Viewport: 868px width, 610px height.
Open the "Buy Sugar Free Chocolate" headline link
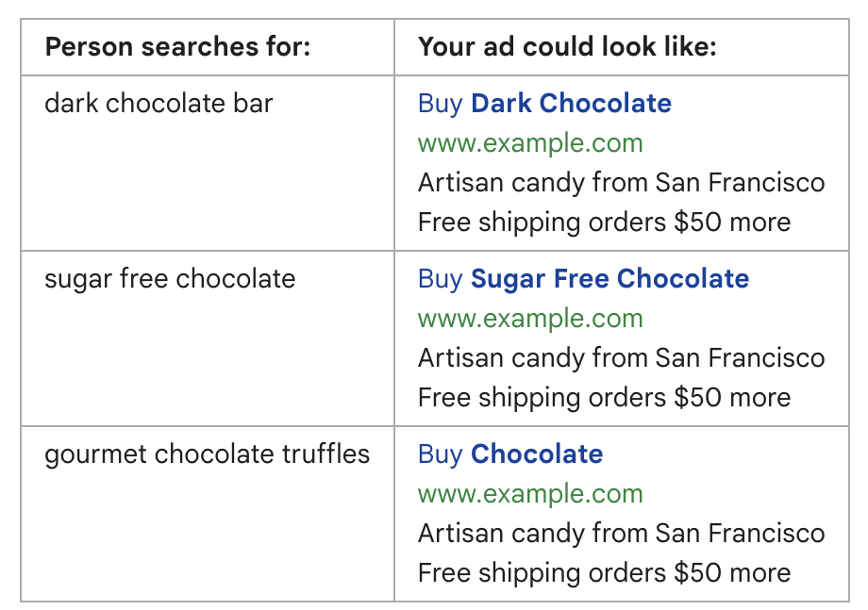coord(583,278)
